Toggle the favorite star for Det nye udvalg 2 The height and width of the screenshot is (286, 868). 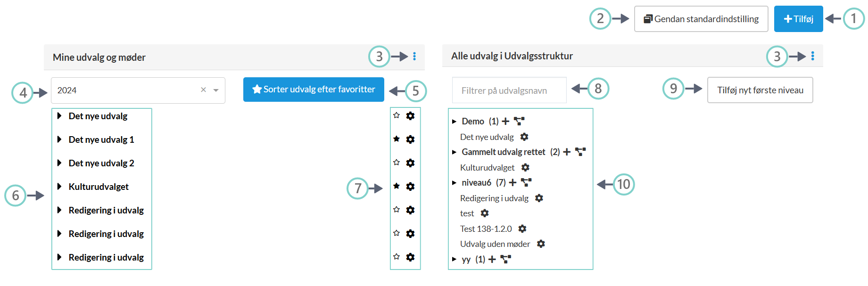397,163
